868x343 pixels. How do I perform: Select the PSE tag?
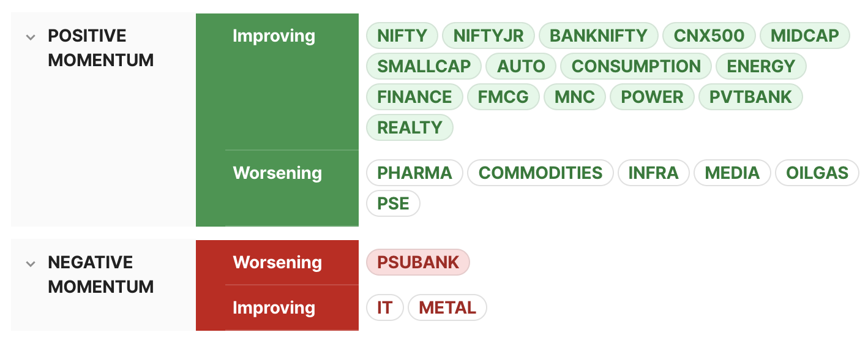click(x=393, y=203)
